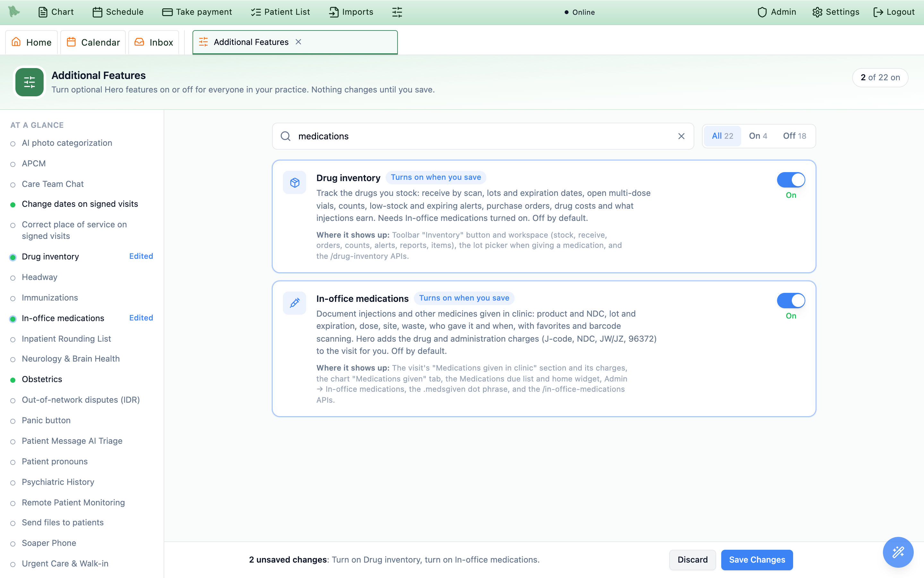
Task: Open Take payment in toolbar
Action: tap(197, 12)
